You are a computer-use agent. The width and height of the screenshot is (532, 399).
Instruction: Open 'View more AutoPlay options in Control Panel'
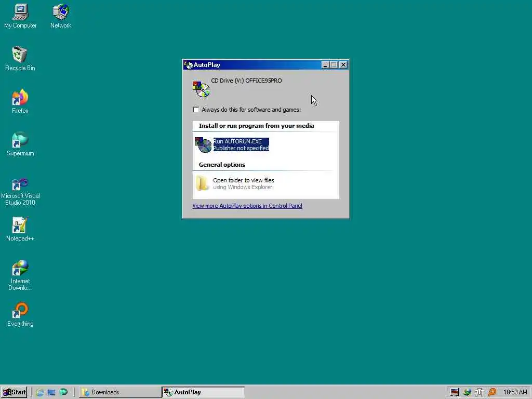point(247,206)
